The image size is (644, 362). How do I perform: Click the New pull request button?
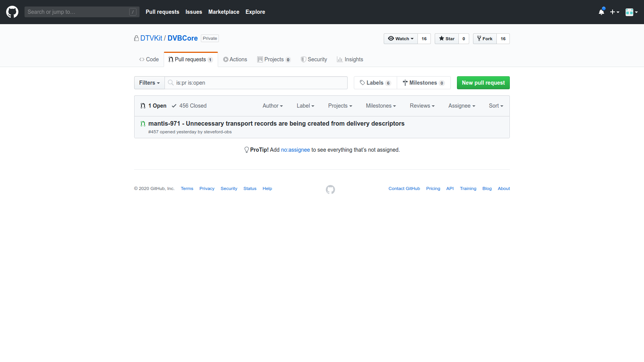[x=483, y=83]
